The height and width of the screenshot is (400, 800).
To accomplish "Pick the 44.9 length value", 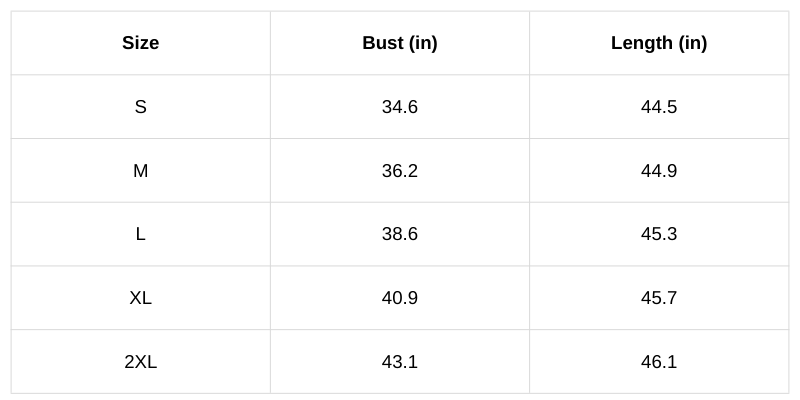I will point(659,171).
